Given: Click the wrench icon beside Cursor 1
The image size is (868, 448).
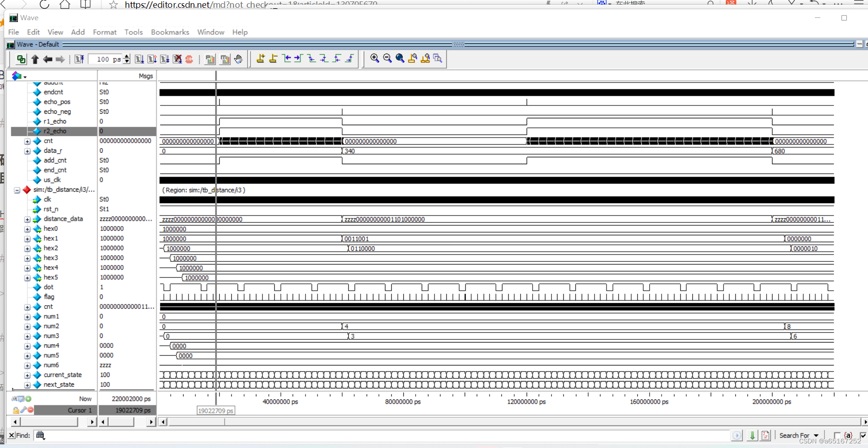Looking at the screenshot, I should [23, 410].
